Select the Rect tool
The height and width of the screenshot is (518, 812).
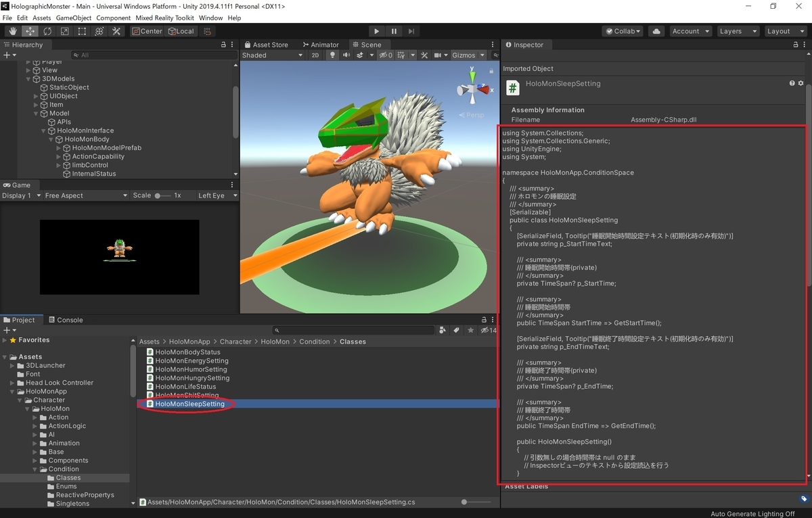(x=82, y=31)
